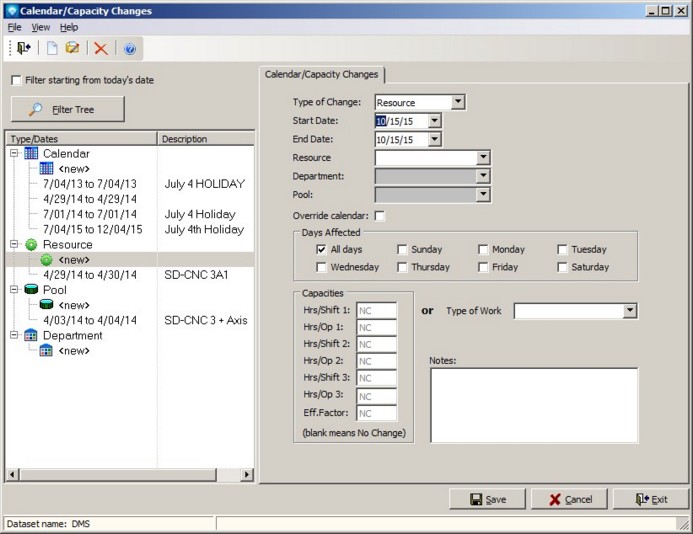Collapse the Calendar tree node
693x534 pixels.
point(14,154)
